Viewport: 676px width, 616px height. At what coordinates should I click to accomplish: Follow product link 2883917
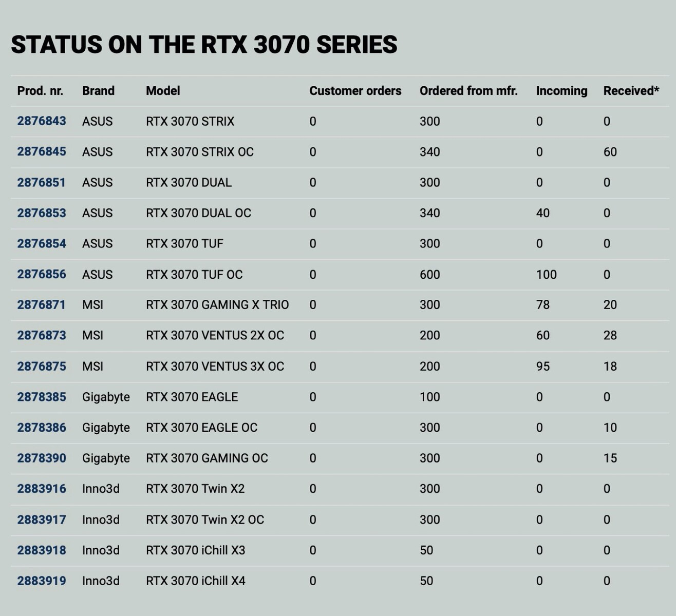pos(42,519)
